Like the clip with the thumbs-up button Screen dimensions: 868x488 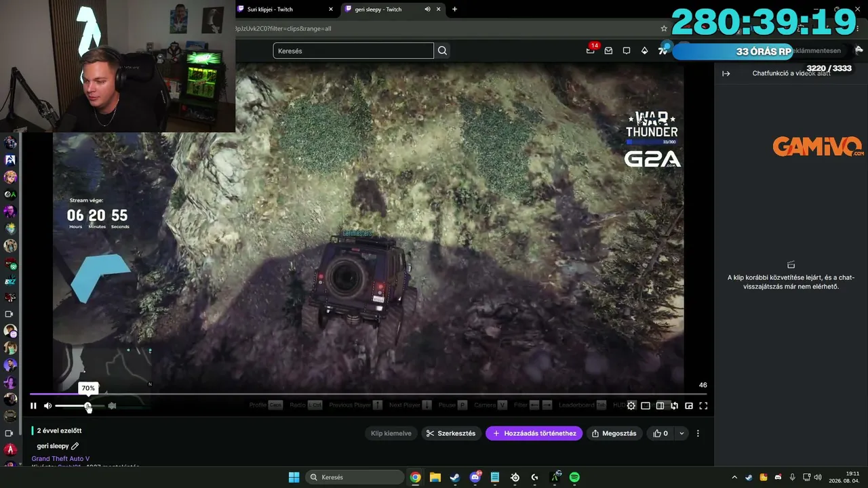pos(660,433)
